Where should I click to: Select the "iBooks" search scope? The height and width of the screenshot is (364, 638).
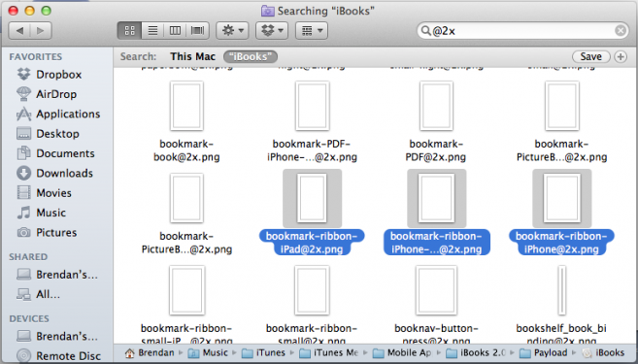251,56
